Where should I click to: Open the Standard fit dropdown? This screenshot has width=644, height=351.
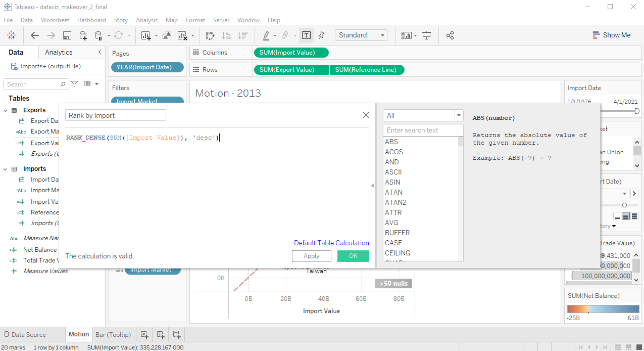(x=361, y=35)
